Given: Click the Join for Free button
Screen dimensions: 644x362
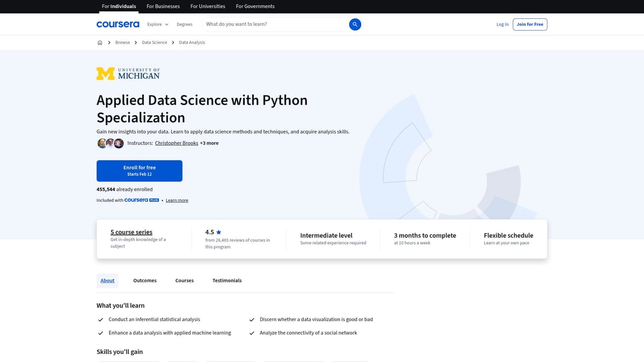Looking at the screenshot, I should point(530,24).
